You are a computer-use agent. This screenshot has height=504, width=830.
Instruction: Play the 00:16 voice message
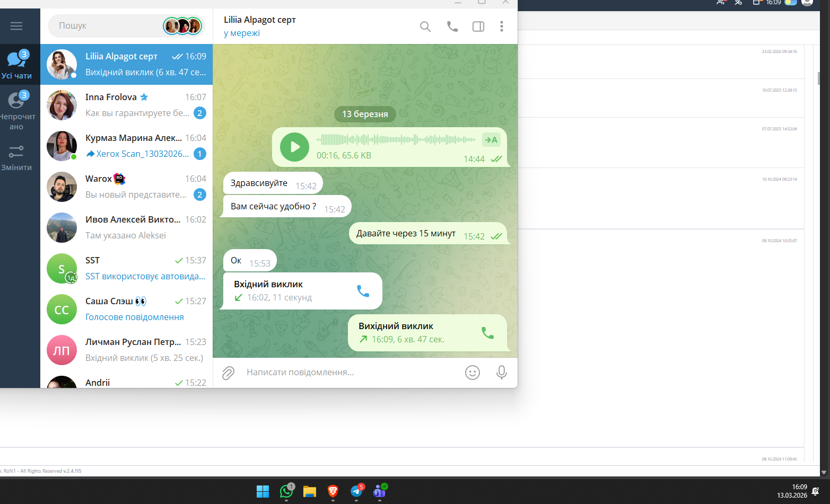coord(294,147)
